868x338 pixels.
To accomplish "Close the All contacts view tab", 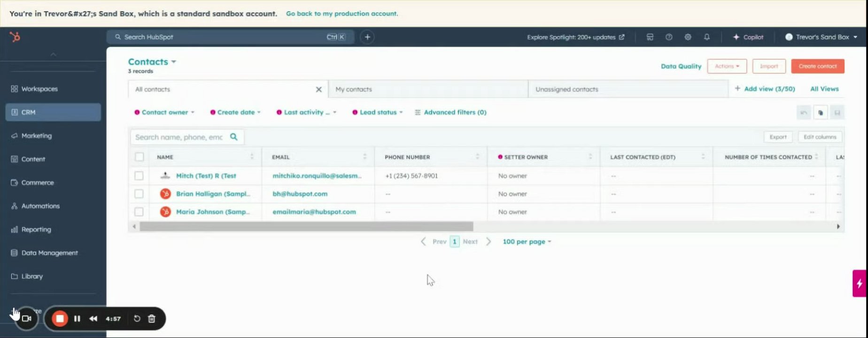I will pos(318,89).
